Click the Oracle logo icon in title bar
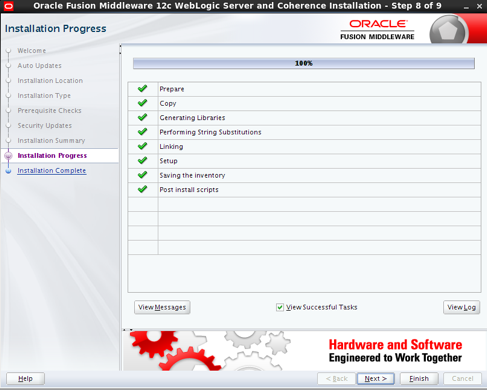The width and height of the screenshot is (487, 390). pyautogui.click(x=8, y=6)
